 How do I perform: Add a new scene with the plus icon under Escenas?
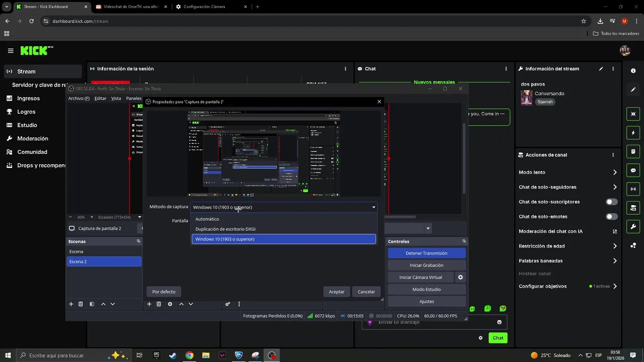71,304
